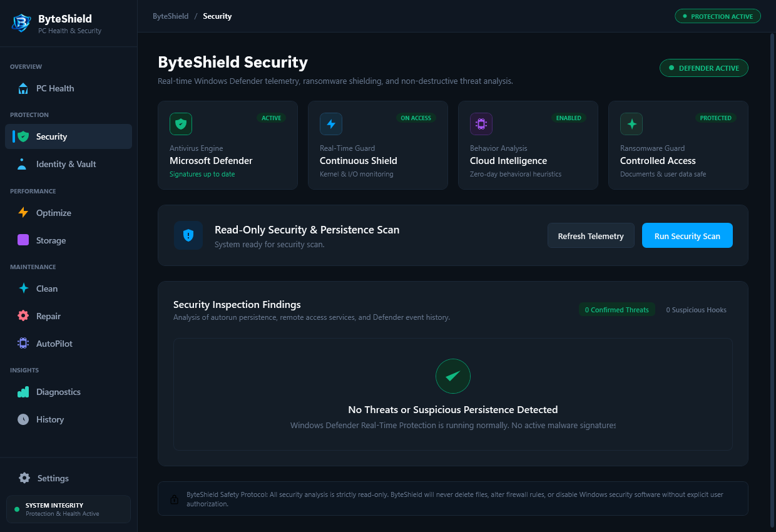Viewport: 776px width, 532px height.
Task: Click the ACTIVE badge on Antivirus card
Action: (x=271, y=118)
